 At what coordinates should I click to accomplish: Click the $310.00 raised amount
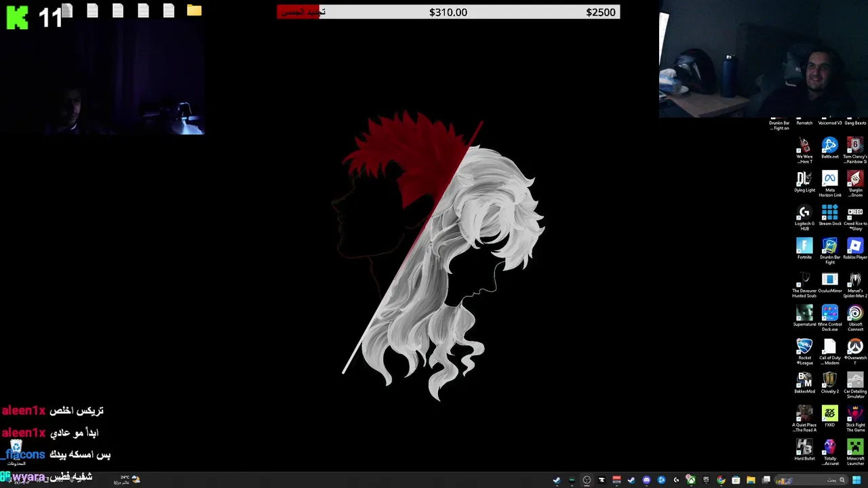click(x=448, y=12)
